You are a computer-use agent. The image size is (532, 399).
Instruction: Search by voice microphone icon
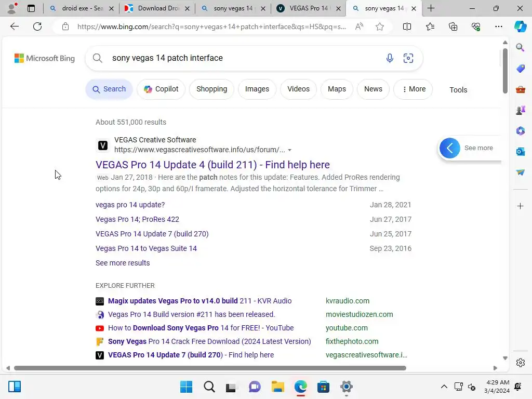click(390, 58)
